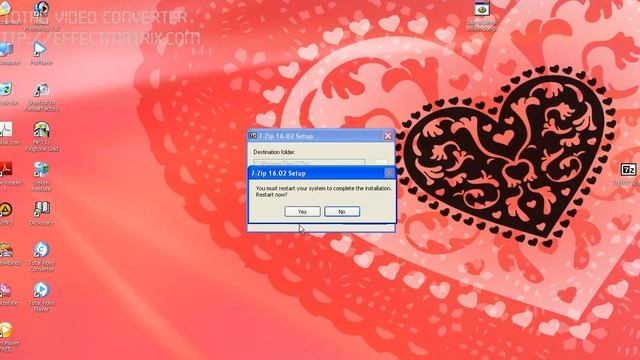Open the installer icon at top right of desktop
The image size is (640, 360).
coord(482,16)
